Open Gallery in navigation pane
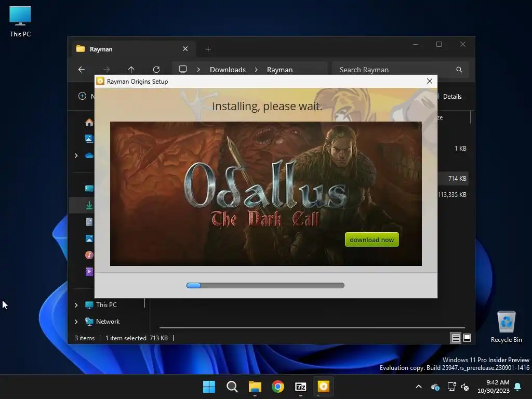Image resolution: width=532 pixels, height=399 pixels. [89, 138]
